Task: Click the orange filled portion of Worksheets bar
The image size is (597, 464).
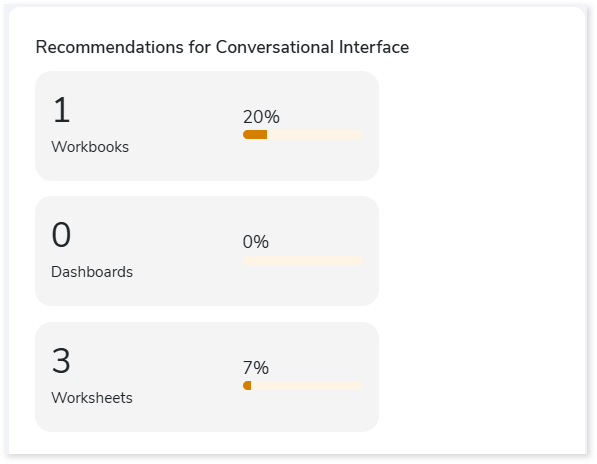Action: pos(247,386)
